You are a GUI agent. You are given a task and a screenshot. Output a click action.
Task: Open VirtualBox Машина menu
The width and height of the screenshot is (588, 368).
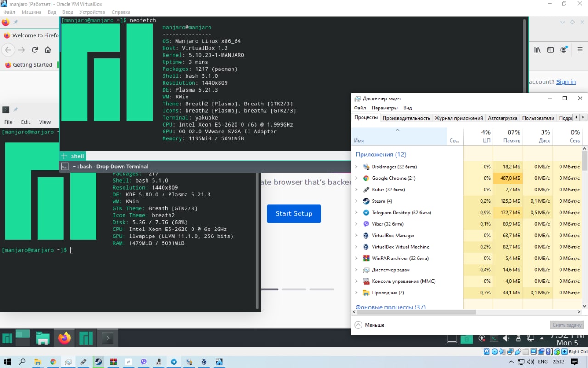click(x=31, y=12)
